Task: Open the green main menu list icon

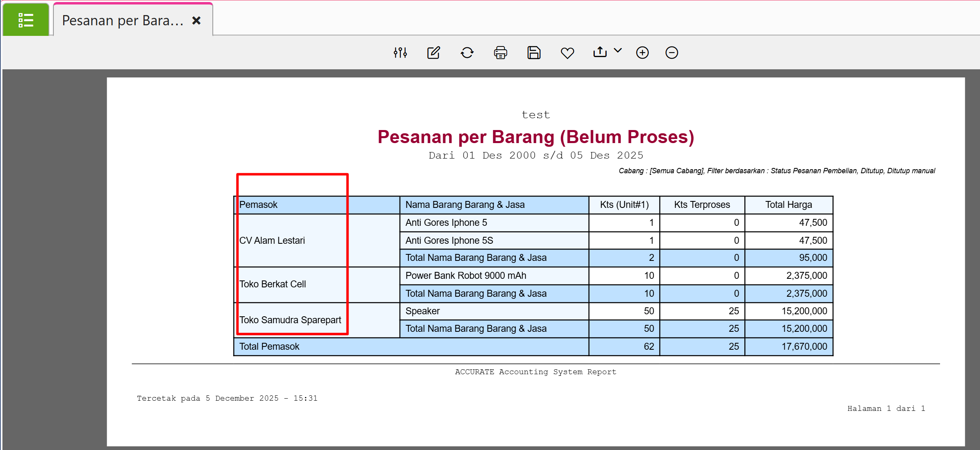Action: 26,20
